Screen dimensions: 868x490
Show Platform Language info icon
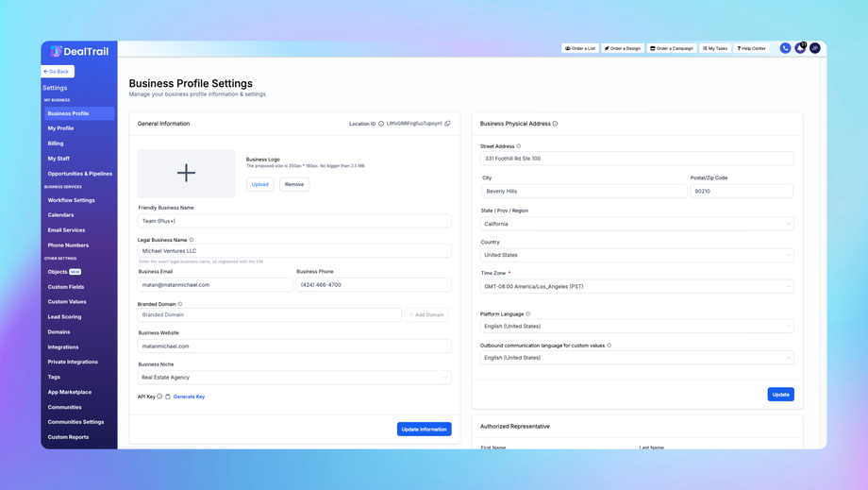point(527,314)
